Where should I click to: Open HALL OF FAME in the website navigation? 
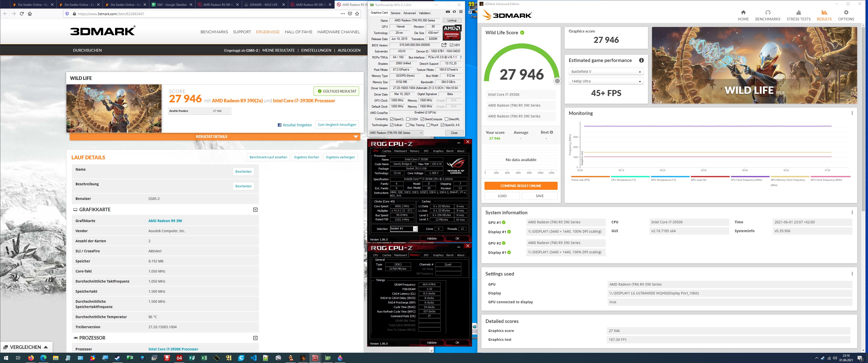coord(298,32)
